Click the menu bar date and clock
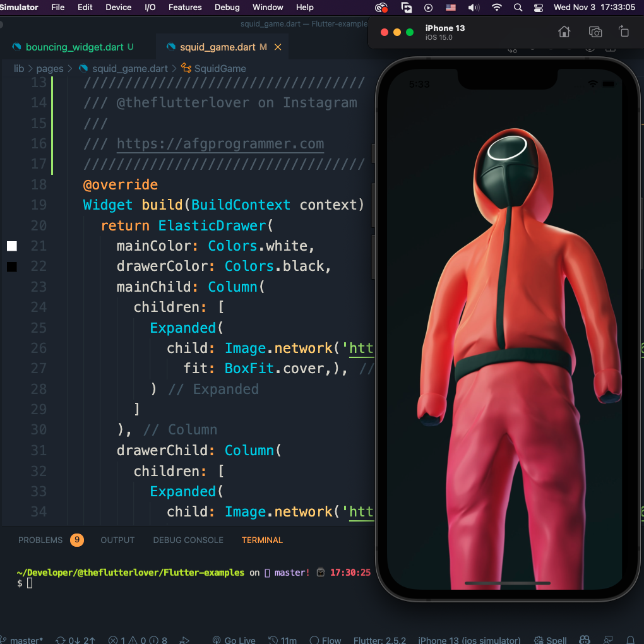The width and height of the screenshot is (644, 644). point(594,8)
